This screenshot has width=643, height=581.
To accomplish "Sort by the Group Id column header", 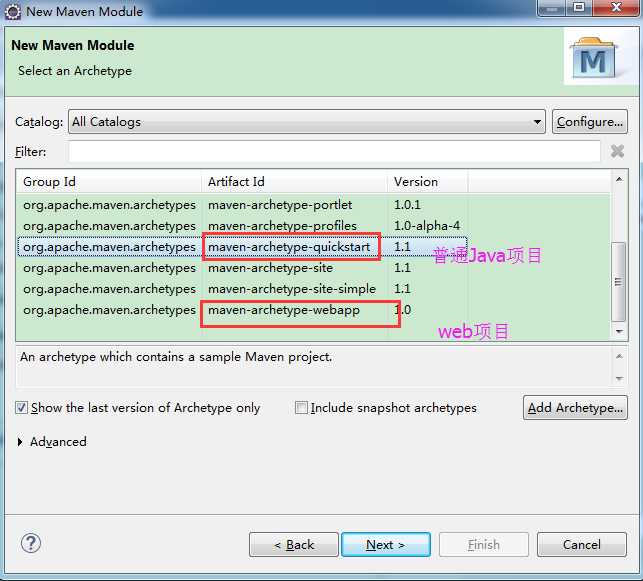I will coord(109,182).
